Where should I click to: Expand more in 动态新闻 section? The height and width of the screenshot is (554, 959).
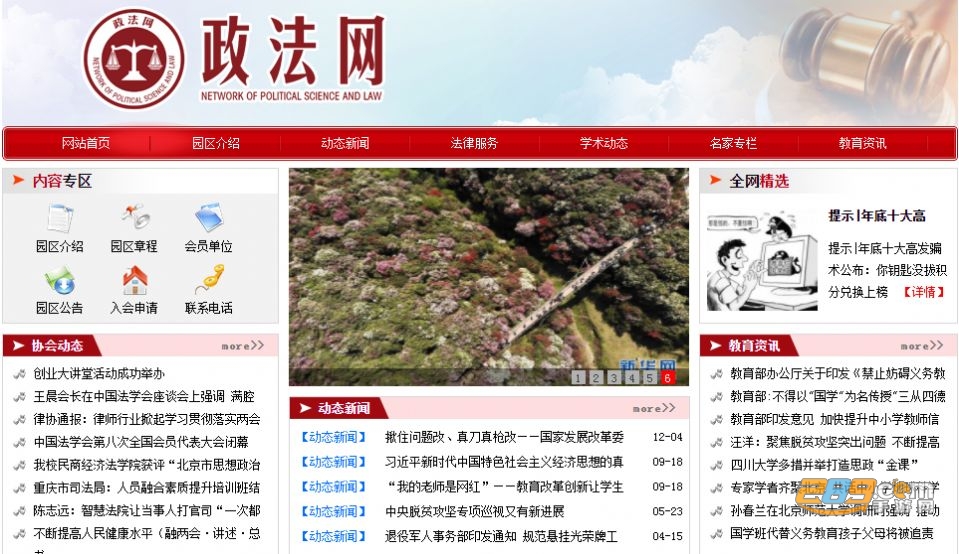point(653,408)
